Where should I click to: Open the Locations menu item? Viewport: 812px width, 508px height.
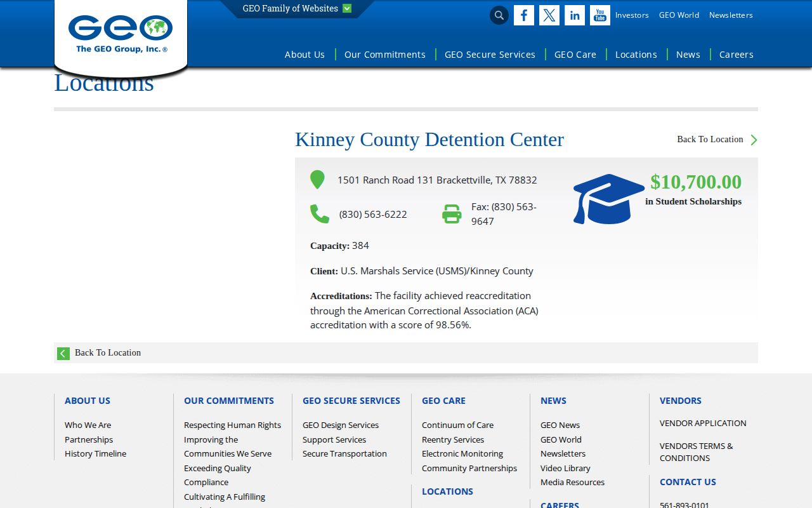[x=636, y=55]
